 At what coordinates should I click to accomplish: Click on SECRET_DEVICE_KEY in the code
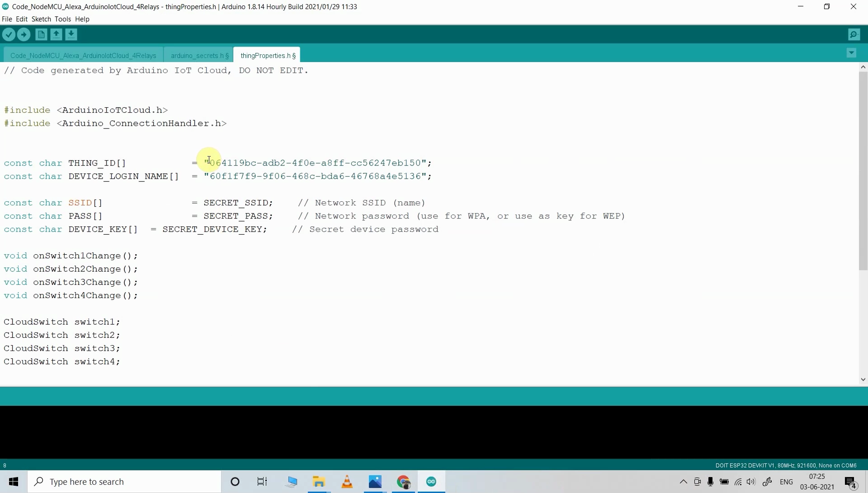212,229
